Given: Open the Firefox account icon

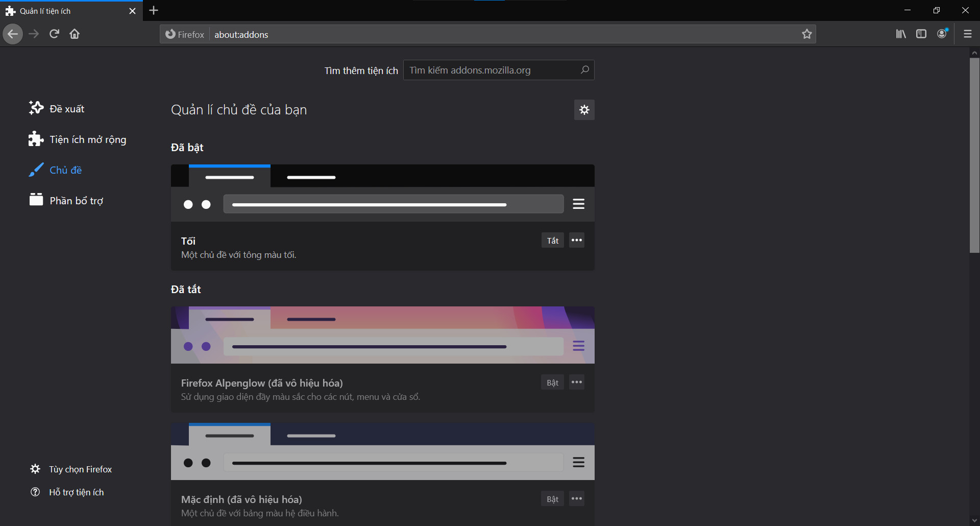Looking at the screenshot, I should [942, 34].
